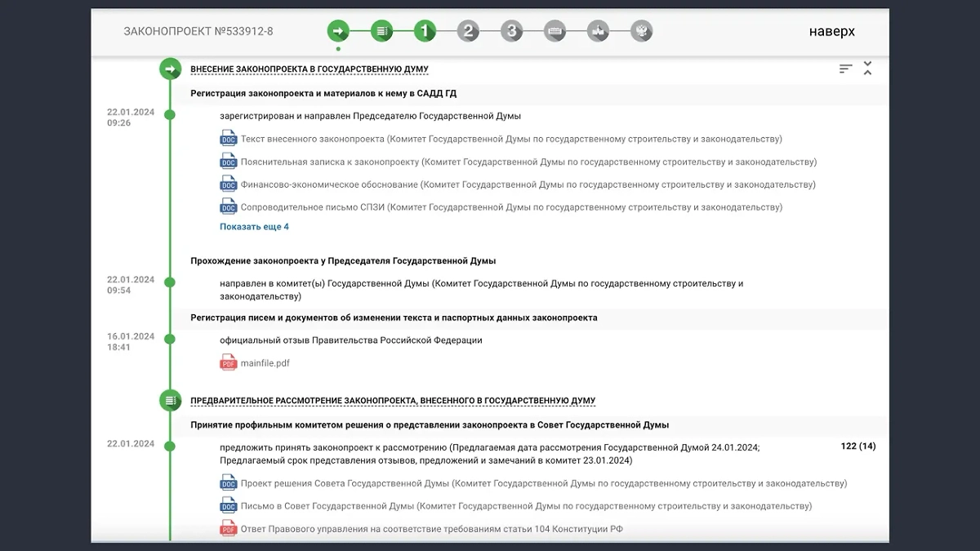This screenshot has height=551, width=980.
Task: Expand the Предварительное рассмотрение section header
Action: [392, 400]
